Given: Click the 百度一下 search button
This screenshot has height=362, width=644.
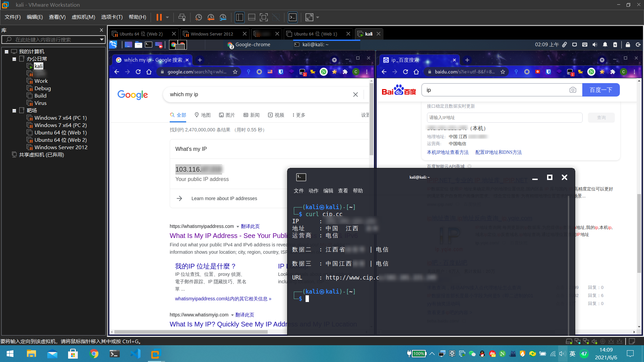Looking at the screenshot, I should coord(601,90).
